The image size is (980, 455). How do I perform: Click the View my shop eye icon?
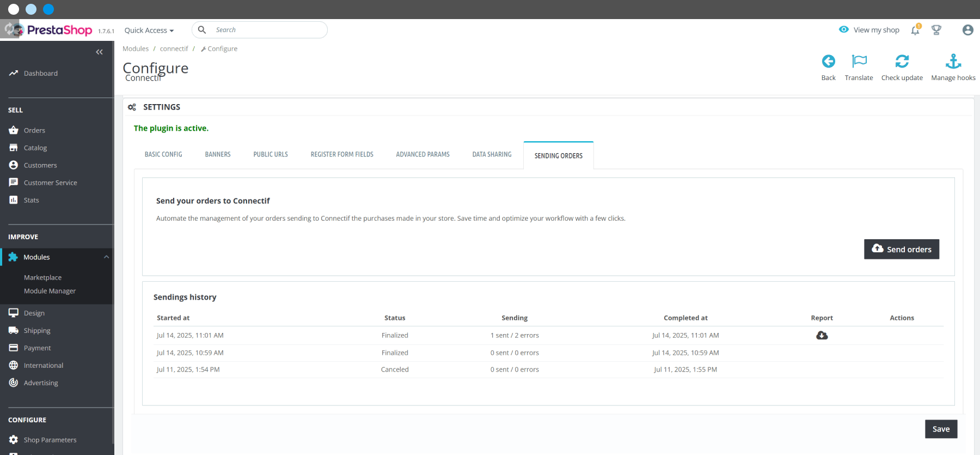point(844,29)
